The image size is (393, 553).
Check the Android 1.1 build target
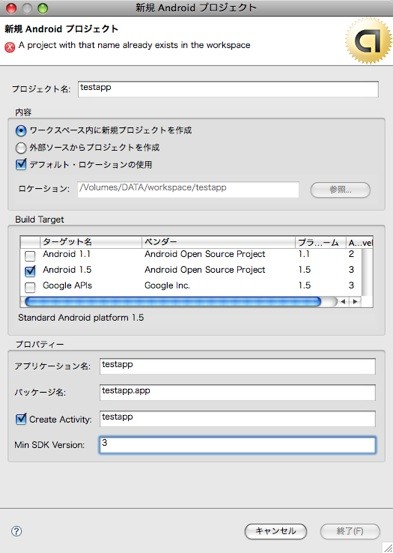[x=30, y=255]
